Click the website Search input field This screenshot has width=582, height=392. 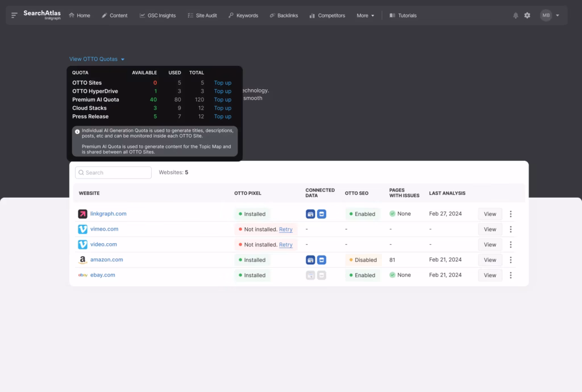[x=114, y=173]
